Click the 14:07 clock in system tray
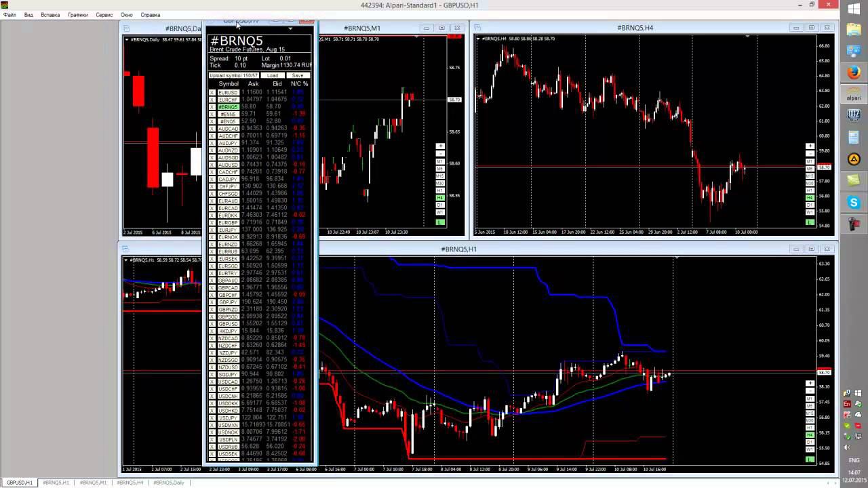The height and width of the screenshot is (488, 868). point(854,472)
